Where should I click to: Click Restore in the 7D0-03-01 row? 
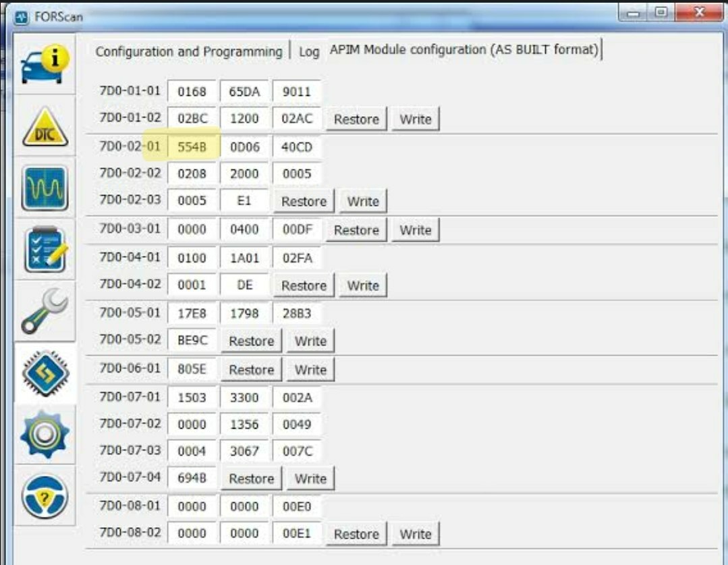point(356,230)
